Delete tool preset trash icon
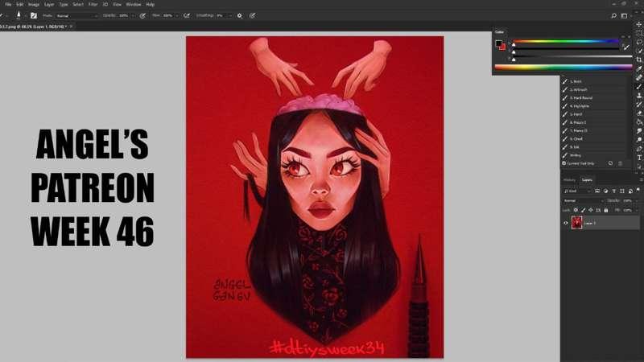Screen dimensions: 644x362 tap(620, 163)
